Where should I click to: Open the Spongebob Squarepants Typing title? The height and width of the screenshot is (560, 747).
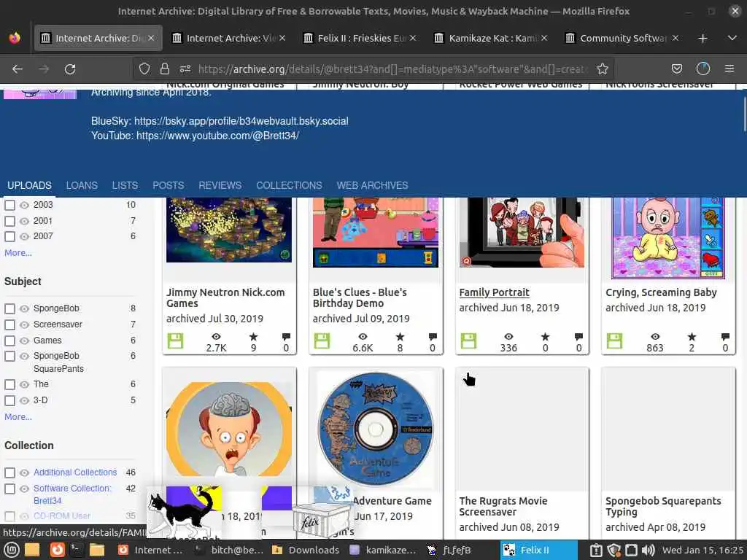tap(662, 506)
